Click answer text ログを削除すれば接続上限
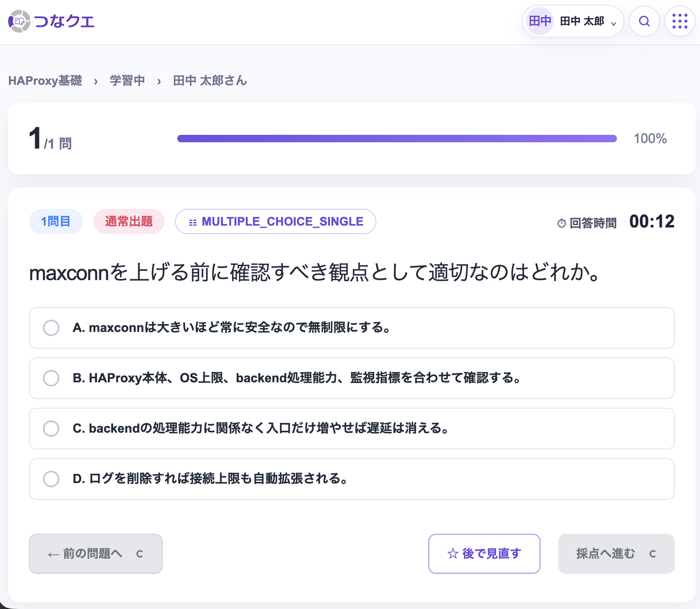Image resolution: width=700 pixels, height=609 pixels. point(210,478)
